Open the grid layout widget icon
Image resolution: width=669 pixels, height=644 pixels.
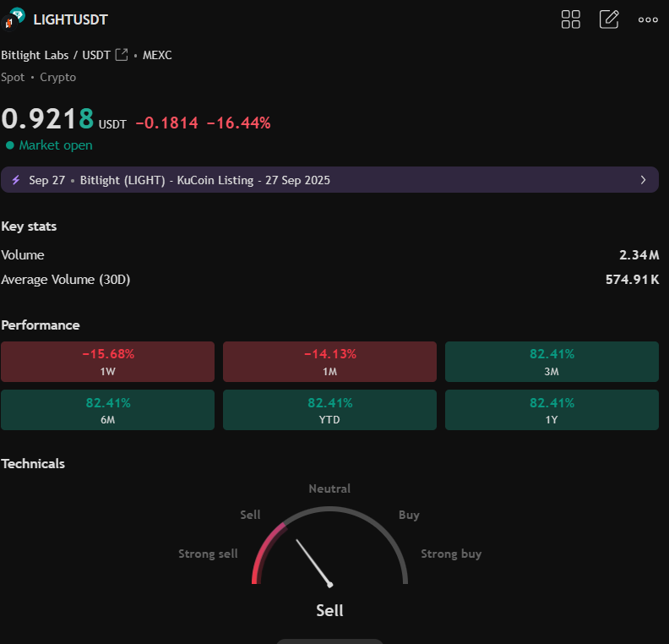pyautogui.click(x=570, y=19)
